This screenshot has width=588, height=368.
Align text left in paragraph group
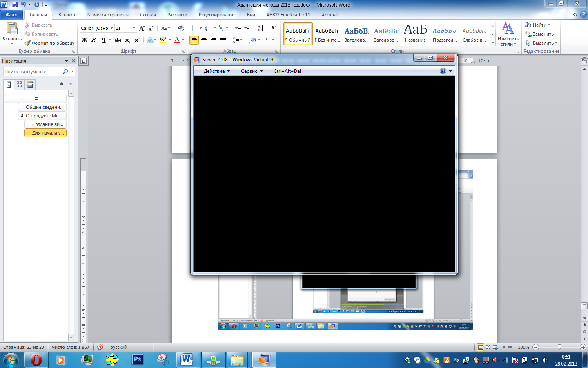point(194,40)
